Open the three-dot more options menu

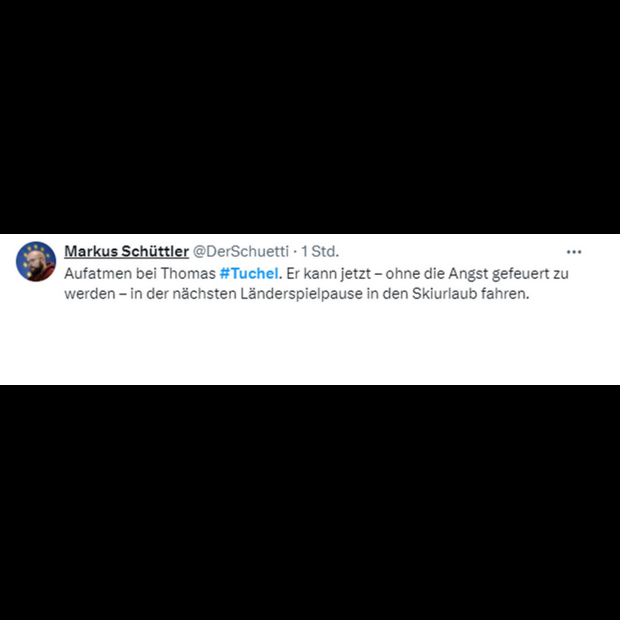tap(574, 252)
